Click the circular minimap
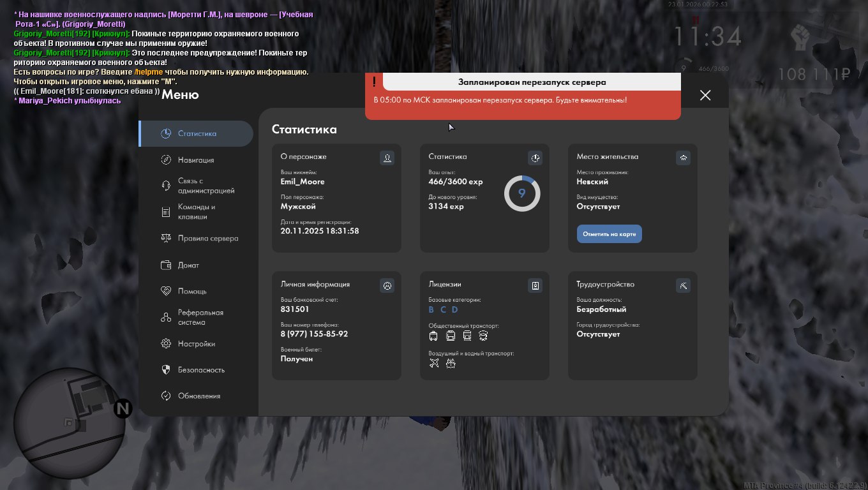The image size is (868, 490). tap(70, 422)
